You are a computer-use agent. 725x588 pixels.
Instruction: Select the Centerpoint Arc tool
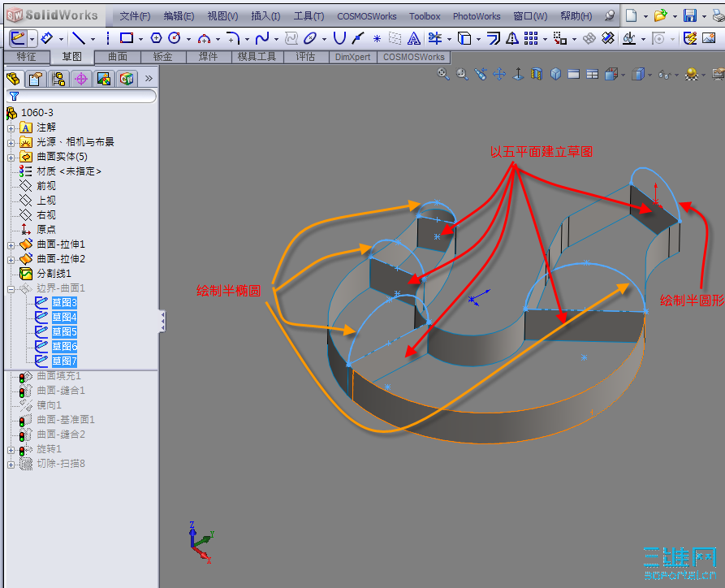point(204,38)
